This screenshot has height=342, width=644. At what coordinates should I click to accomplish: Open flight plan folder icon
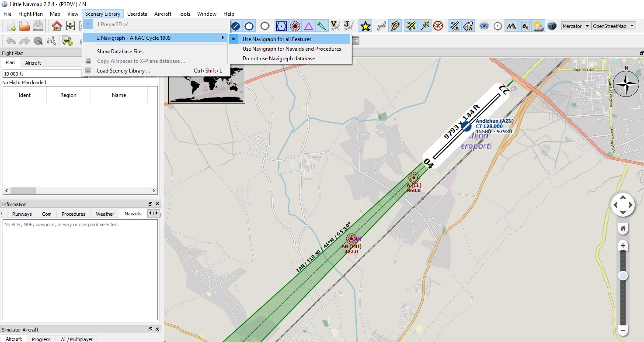pyautogui.click(x=25, y=26)
